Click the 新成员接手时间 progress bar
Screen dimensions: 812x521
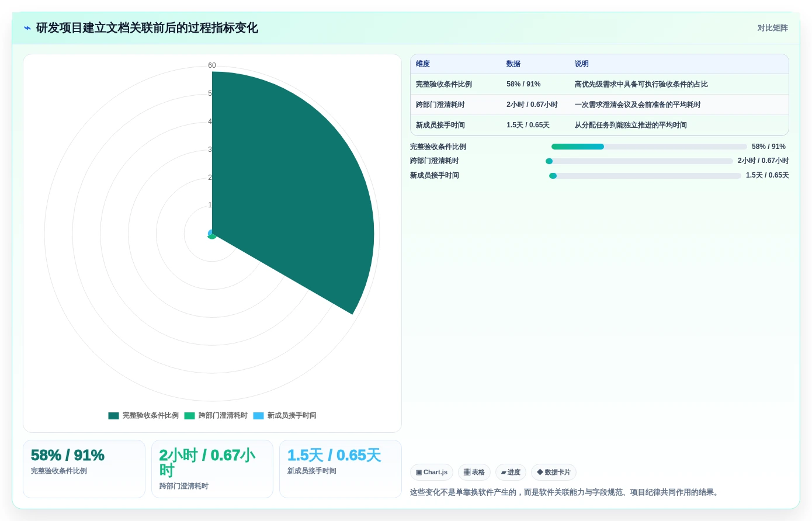click(x=645, y=176)
